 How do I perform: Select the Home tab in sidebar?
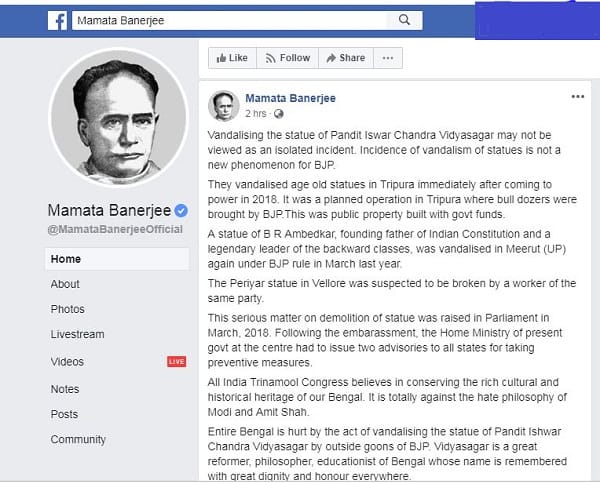coord(117,259)
